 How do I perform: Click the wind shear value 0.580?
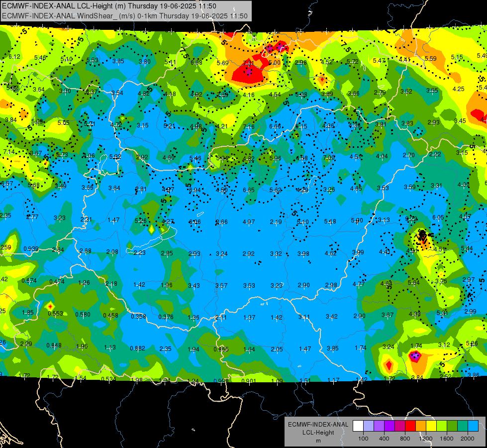83,314
